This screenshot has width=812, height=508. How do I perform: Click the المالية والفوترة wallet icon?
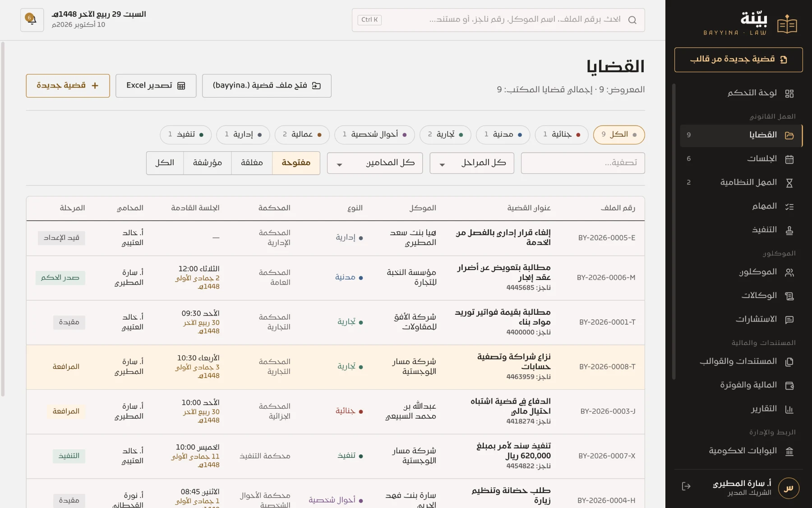(x=789, y=386)
